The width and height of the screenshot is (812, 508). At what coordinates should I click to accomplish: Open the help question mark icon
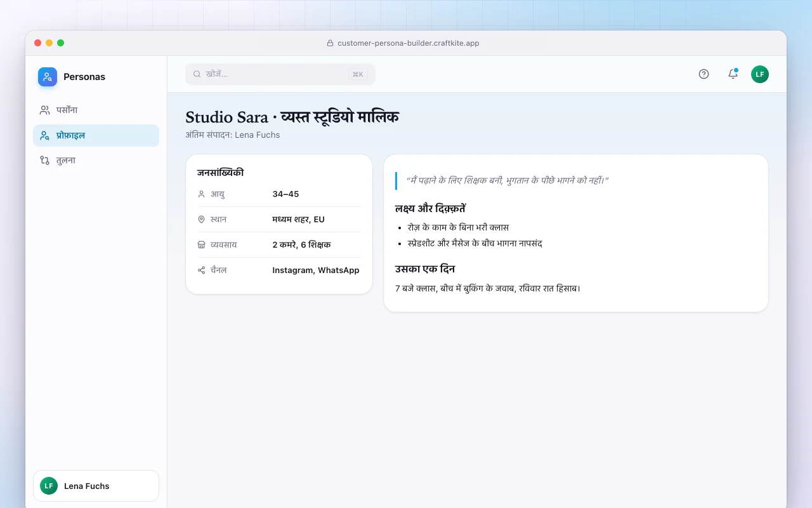click(704, 74)
